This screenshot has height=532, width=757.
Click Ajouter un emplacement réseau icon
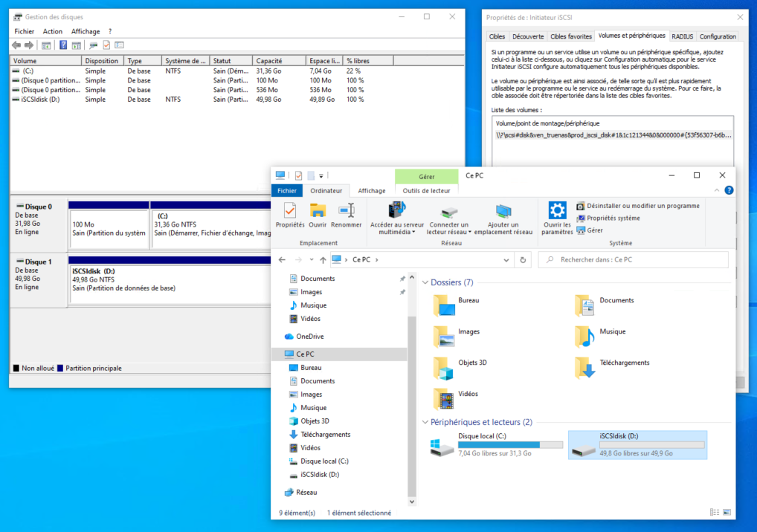point(503,211)
